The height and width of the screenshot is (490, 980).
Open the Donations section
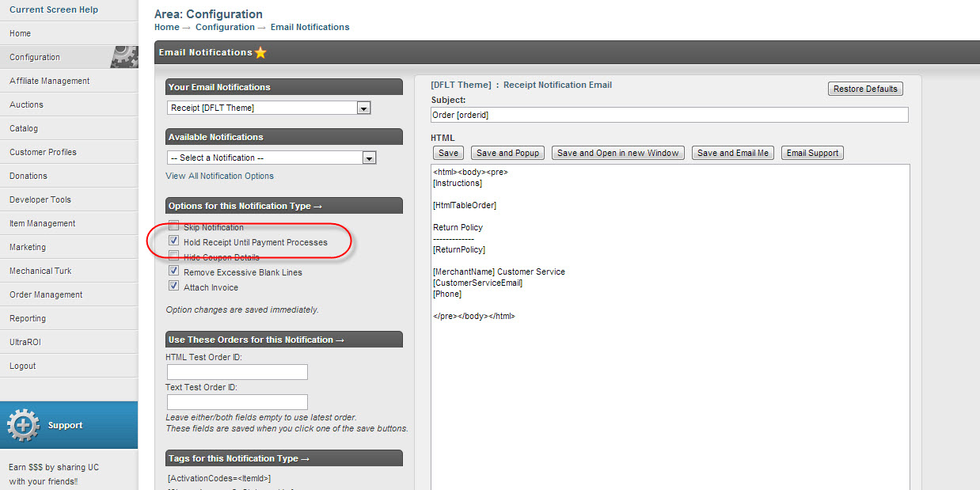click(69, 176)
